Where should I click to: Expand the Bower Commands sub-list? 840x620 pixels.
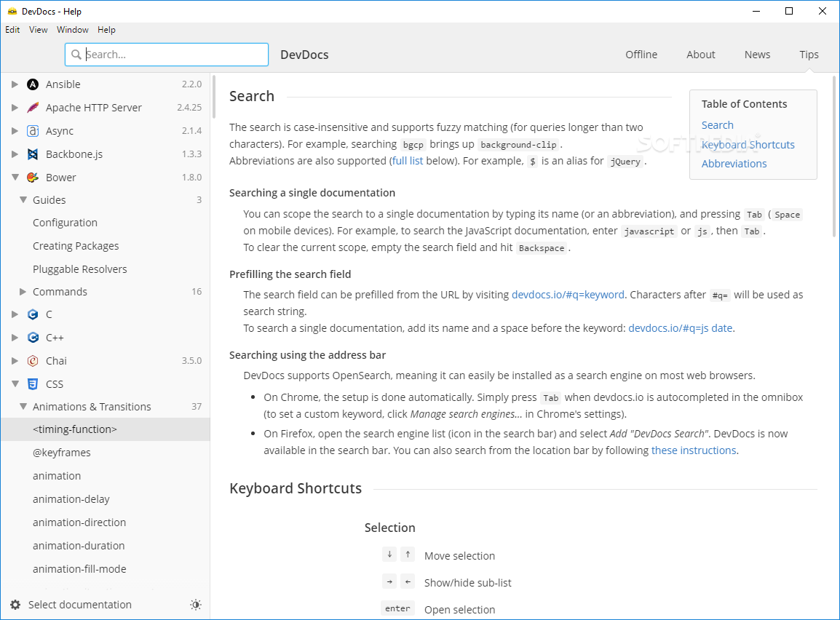(x=23, y=292)
